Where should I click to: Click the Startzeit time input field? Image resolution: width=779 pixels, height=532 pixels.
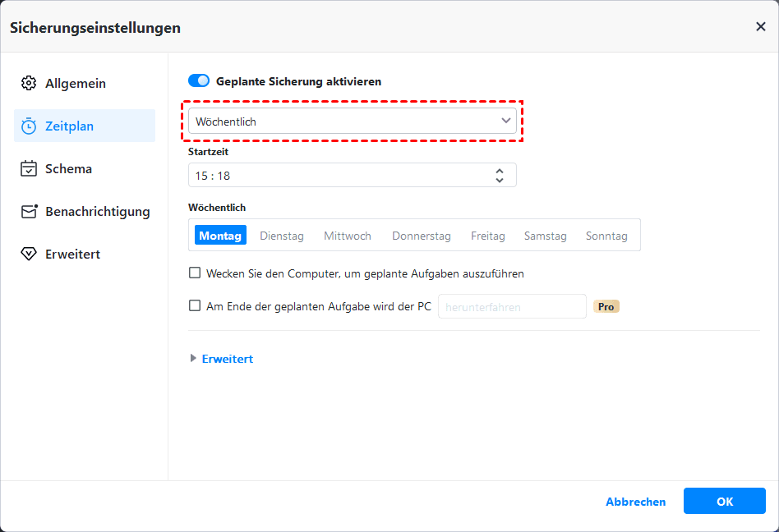[337, 176]
